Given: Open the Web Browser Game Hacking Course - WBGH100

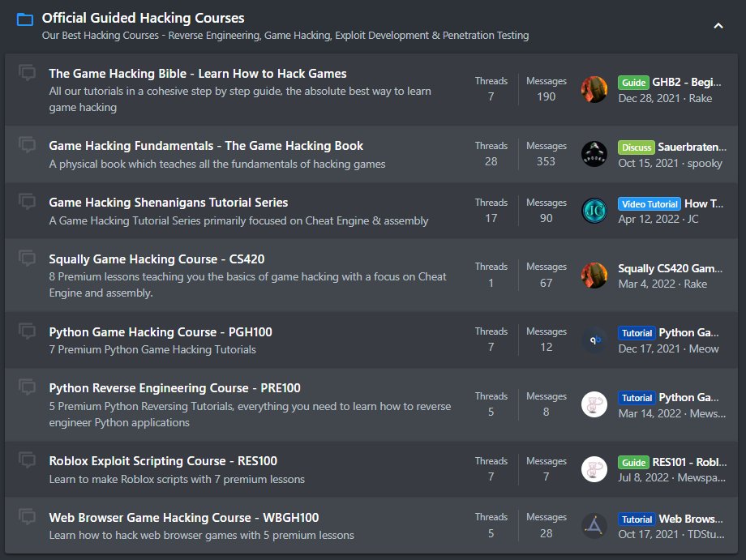Looking at the screenshot, I should (x=180, y=517).
